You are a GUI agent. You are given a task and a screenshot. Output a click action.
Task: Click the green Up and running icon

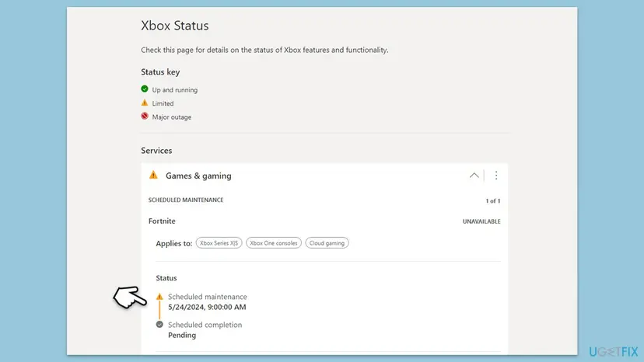(x=145, y=89)
